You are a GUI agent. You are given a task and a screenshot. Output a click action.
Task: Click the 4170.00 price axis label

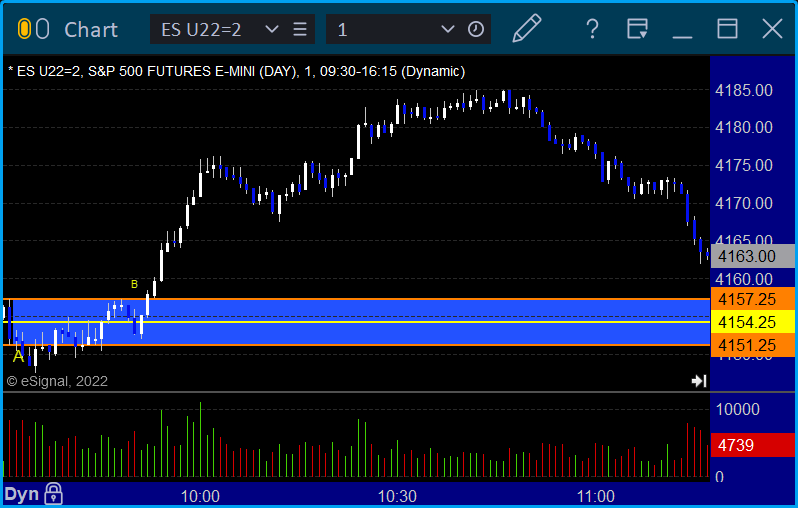(x=744, y=204)
